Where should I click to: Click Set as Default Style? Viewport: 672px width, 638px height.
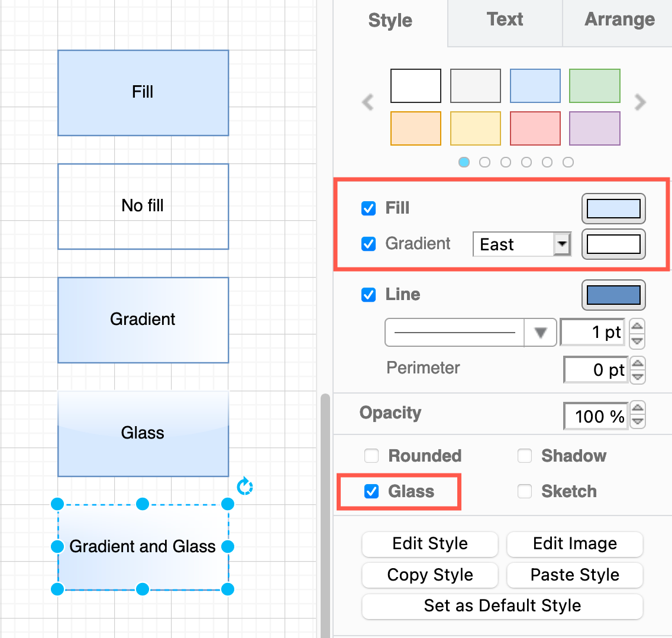pos(502,606)
